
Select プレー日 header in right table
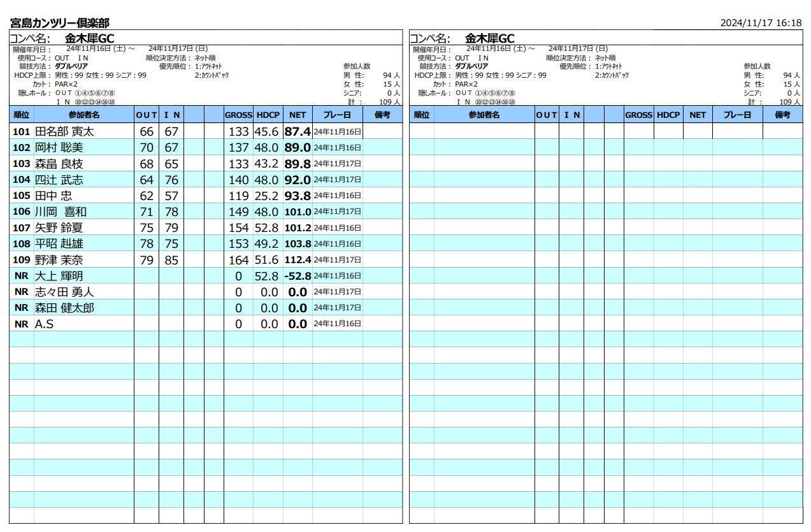click(738, 115)
